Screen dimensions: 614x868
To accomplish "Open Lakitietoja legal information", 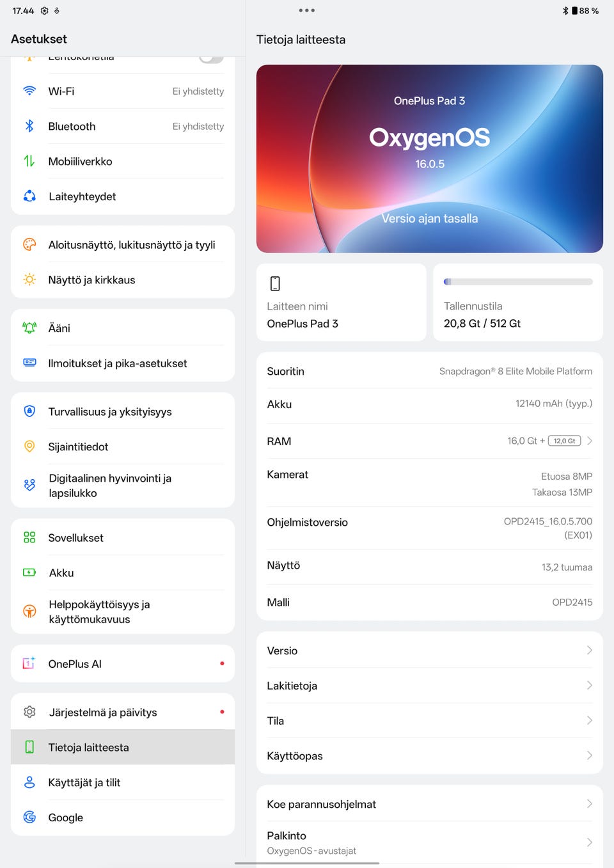I will pos(430,685).
